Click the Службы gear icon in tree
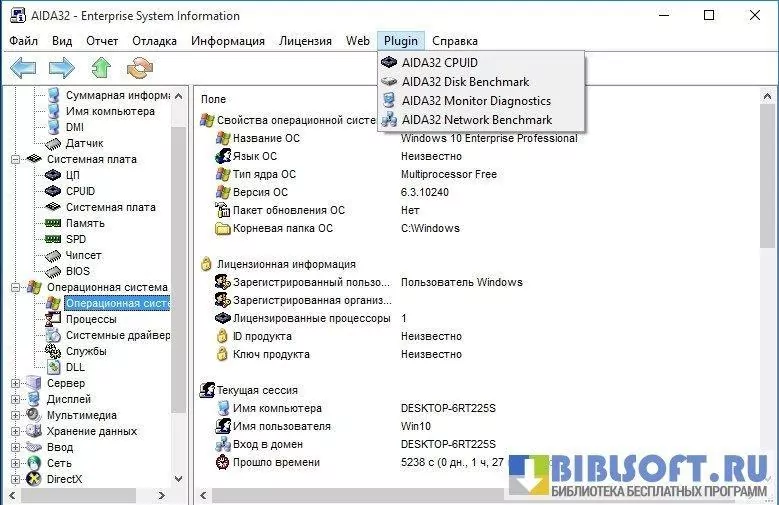779x505 pixels. tap(52, 351)
